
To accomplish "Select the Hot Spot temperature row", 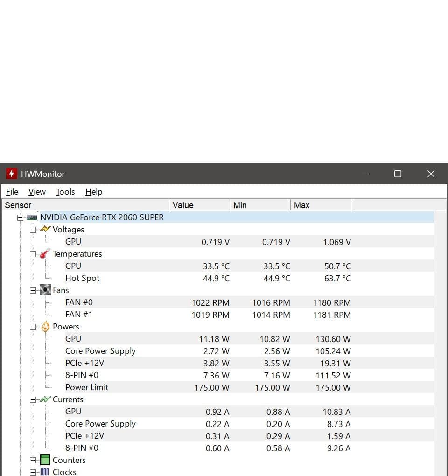I will click(83, 278).
